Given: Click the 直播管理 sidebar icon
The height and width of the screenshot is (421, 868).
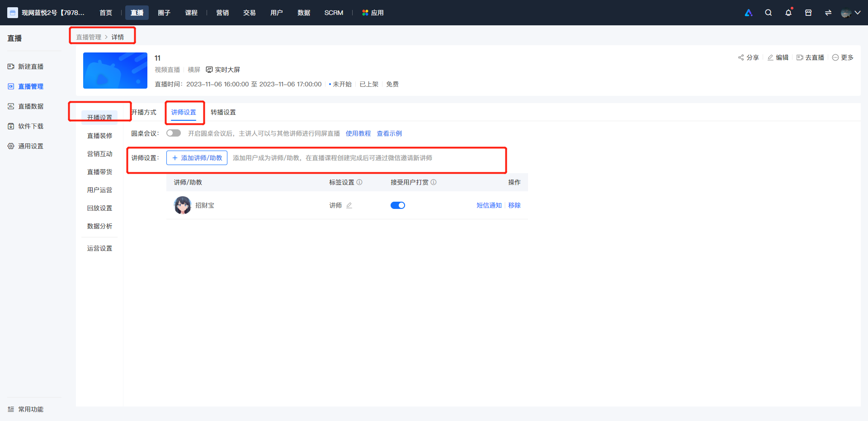Looking at the screenshot, I should (11, 86).
